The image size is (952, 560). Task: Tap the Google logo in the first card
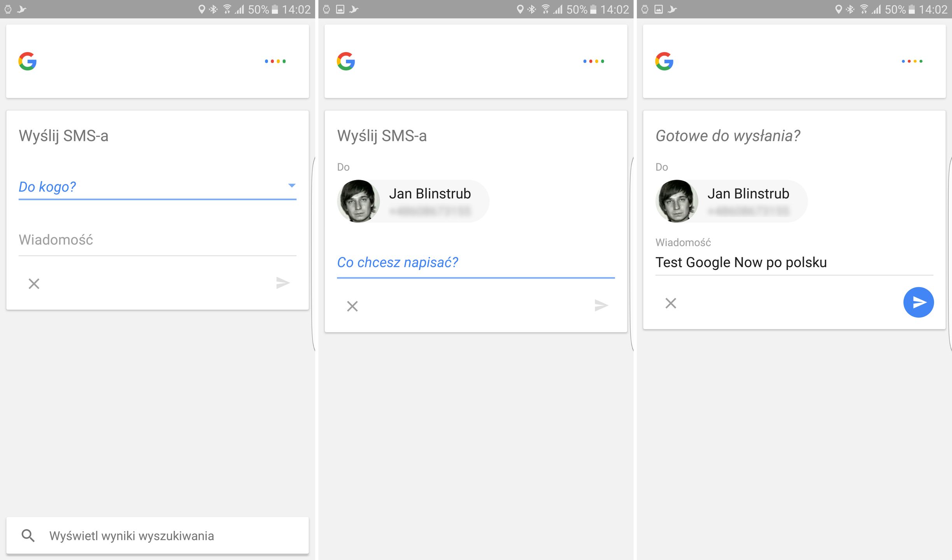click(x=28, y=61)
